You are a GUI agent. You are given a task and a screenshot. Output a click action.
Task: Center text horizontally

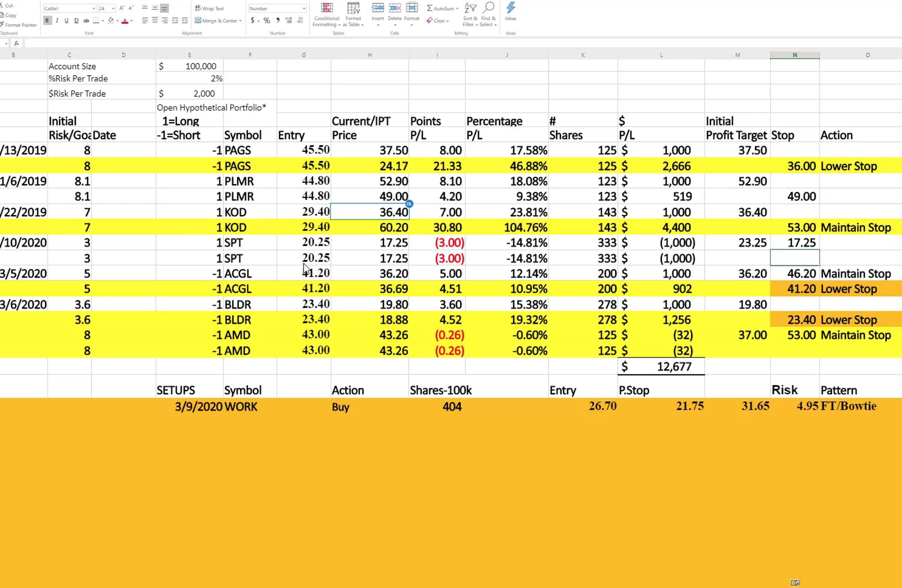coord(154,20)
